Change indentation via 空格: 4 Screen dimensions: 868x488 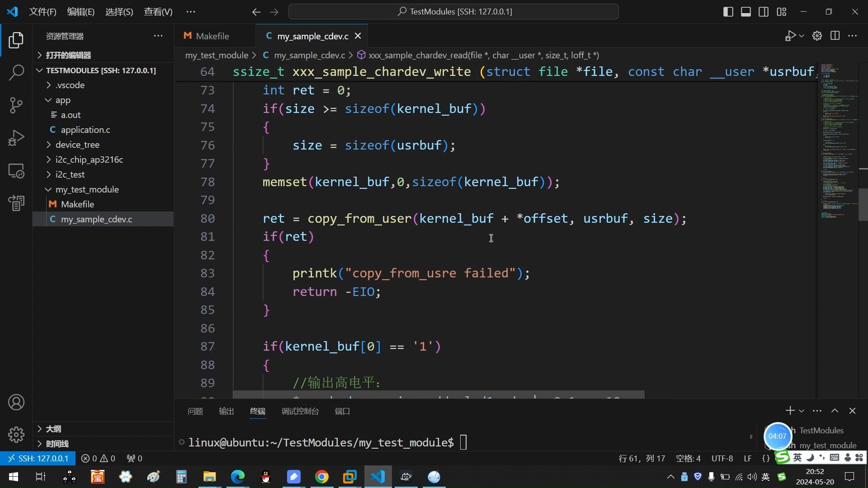coord(688,458)
